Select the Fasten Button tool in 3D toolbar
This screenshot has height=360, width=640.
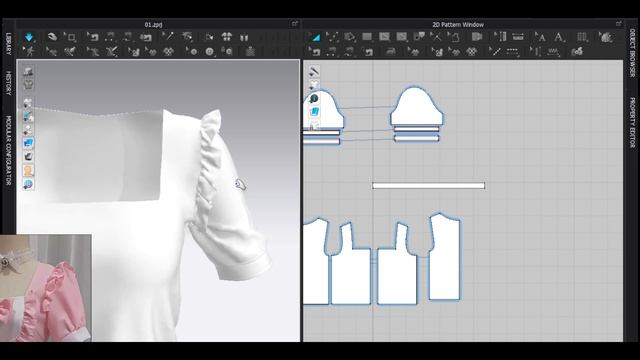[x=227, y=51]
